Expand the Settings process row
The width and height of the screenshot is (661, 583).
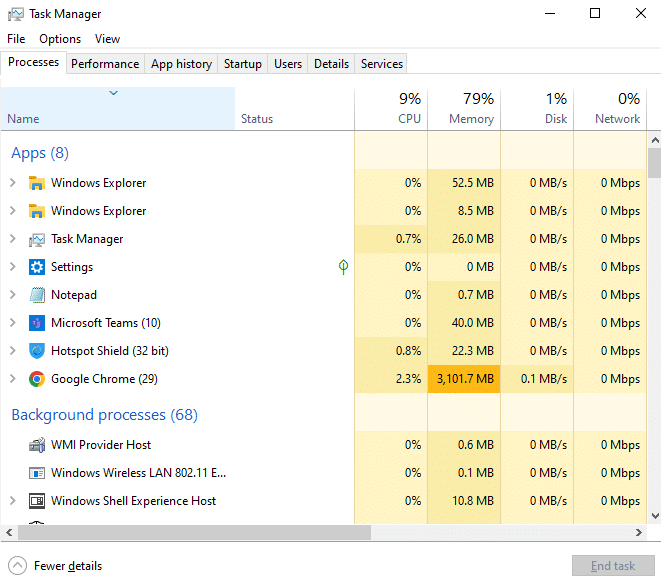(x=13, y=266)
